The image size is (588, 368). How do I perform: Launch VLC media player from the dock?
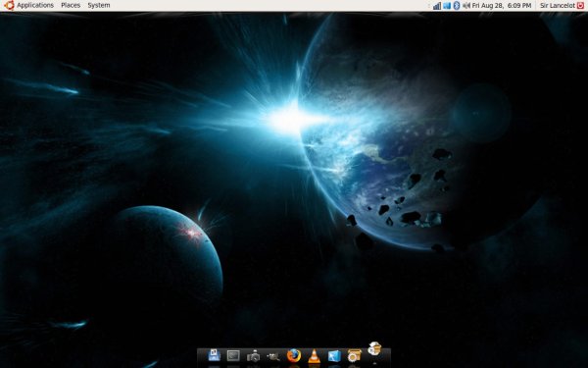coord(314,355)
